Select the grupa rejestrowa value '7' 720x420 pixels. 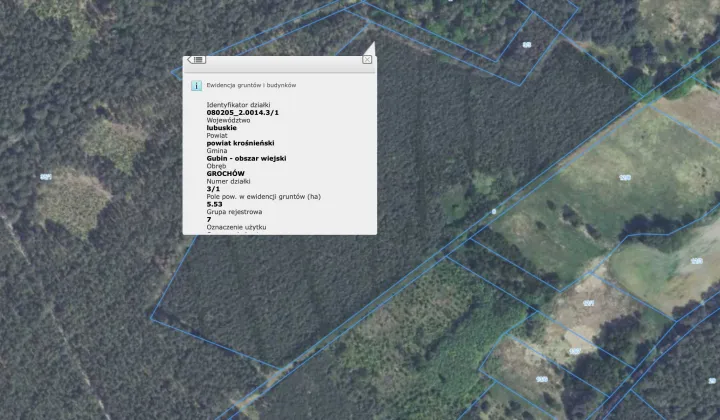pyautogui.click(x=209, y=219)
